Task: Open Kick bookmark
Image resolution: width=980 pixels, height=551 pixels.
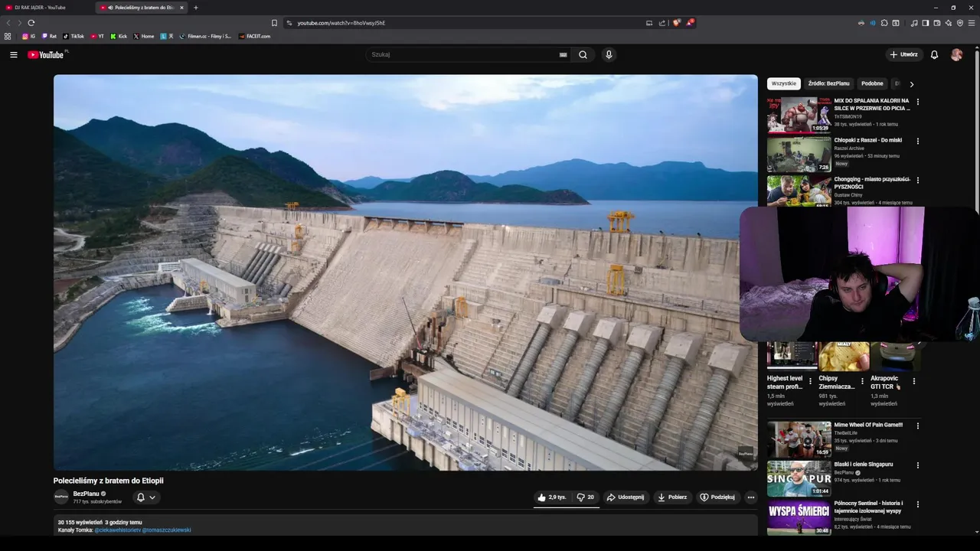Action: click(119, 36)
